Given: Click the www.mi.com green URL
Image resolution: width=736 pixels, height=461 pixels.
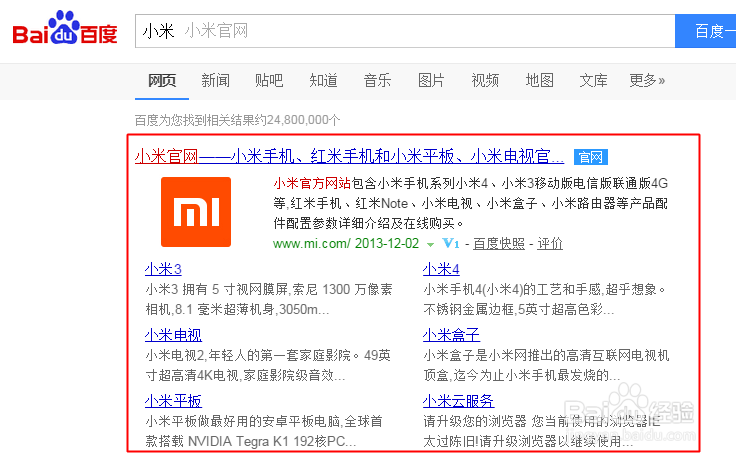Looking at the screenshot, I should (x=312, y=243).
